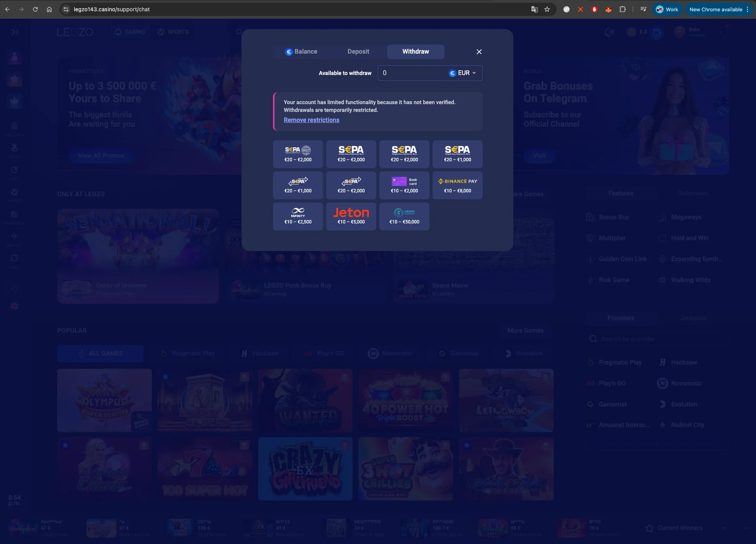This screenshot has width=756, height=544.
Task: Select the MiFinity payment option
Action: coord(298,216)
